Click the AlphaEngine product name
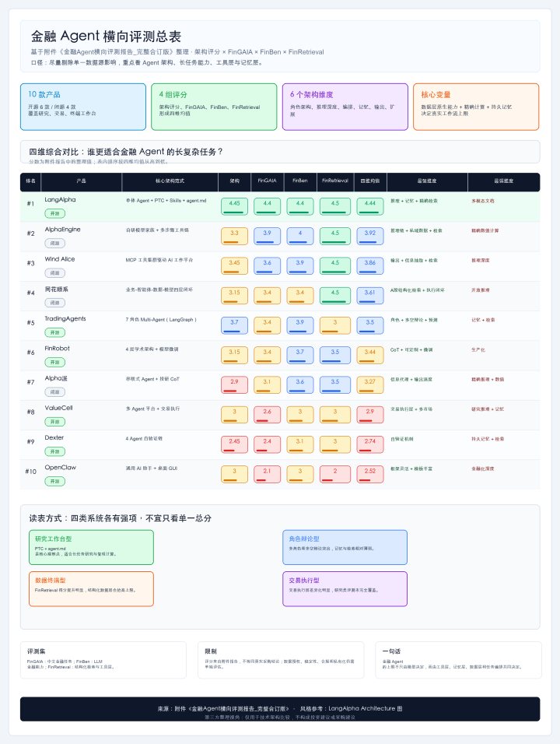This screenshot has width=560, height=744. coord(62,230)
